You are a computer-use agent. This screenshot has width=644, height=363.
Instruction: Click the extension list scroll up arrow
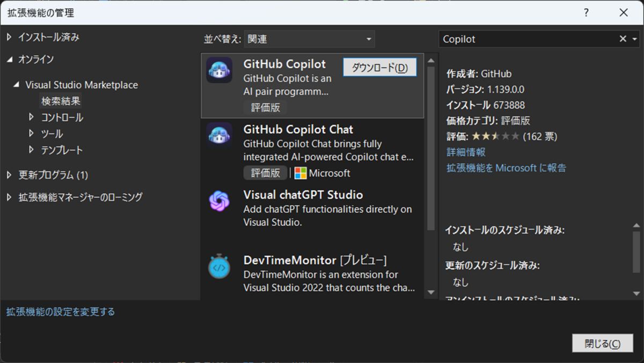point(431,62)
